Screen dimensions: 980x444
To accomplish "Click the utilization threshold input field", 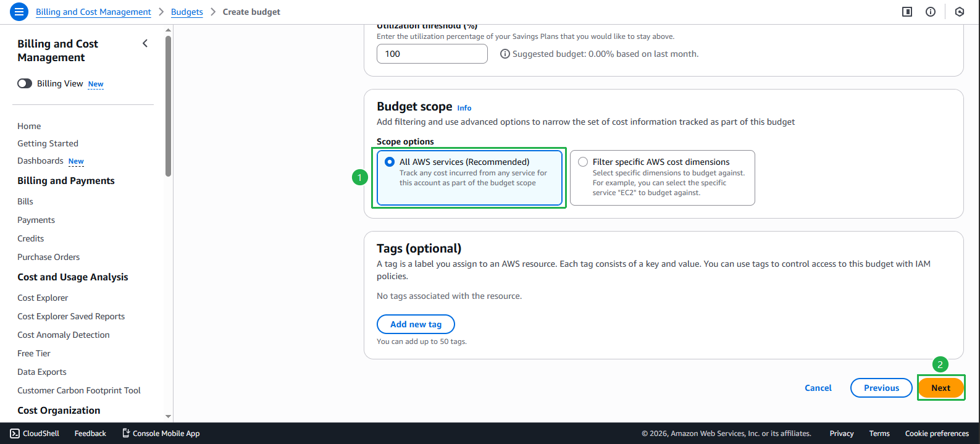I will (432, 54).
